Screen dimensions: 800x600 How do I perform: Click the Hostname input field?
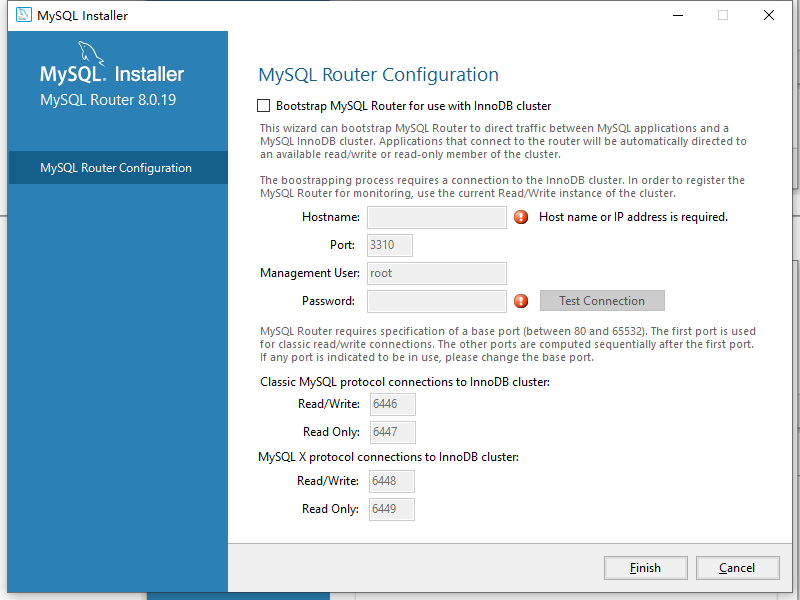[x=437, y=217]
